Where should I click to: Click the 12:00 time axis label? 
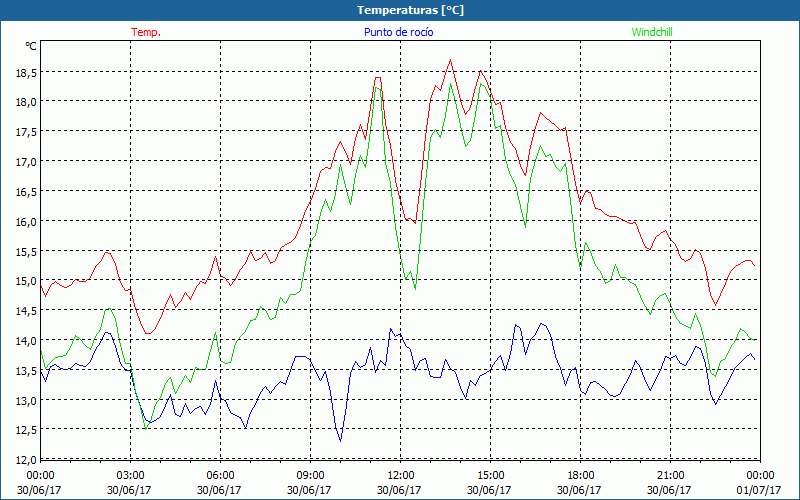point(401,476)
